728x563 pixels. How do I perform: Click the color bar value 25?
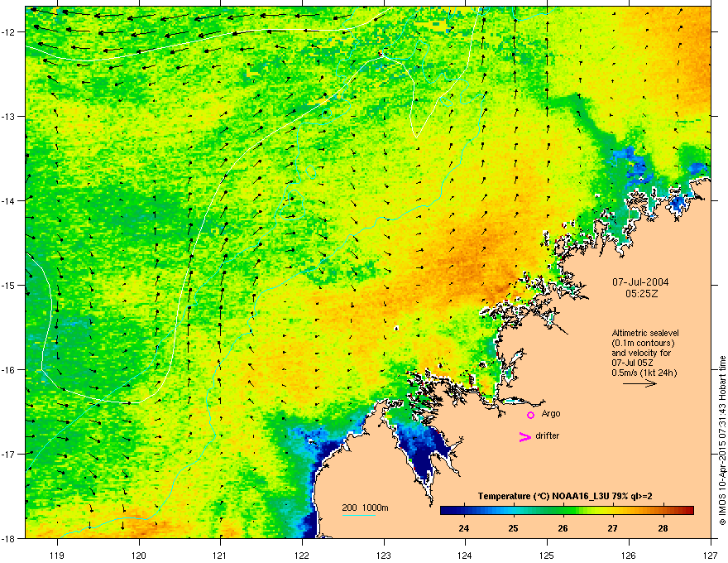[513, 528]
